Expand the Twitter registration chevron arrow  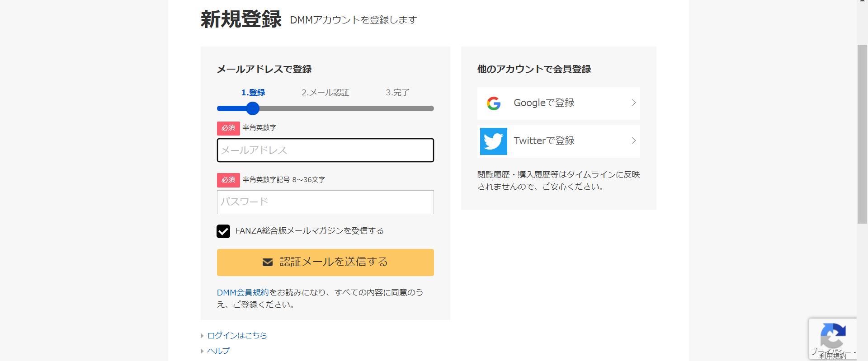pyautogui.click(x=634, y=141)
